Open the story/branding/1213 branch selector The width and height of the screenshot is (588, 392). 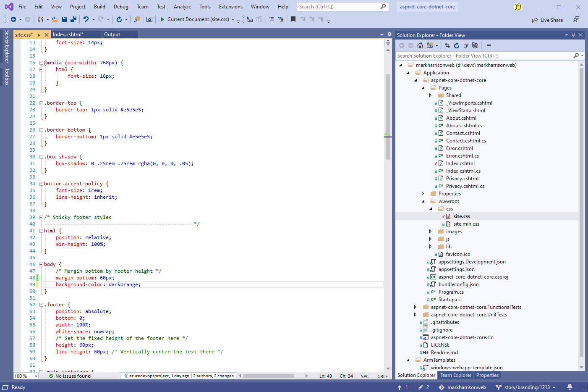(526, 387)
